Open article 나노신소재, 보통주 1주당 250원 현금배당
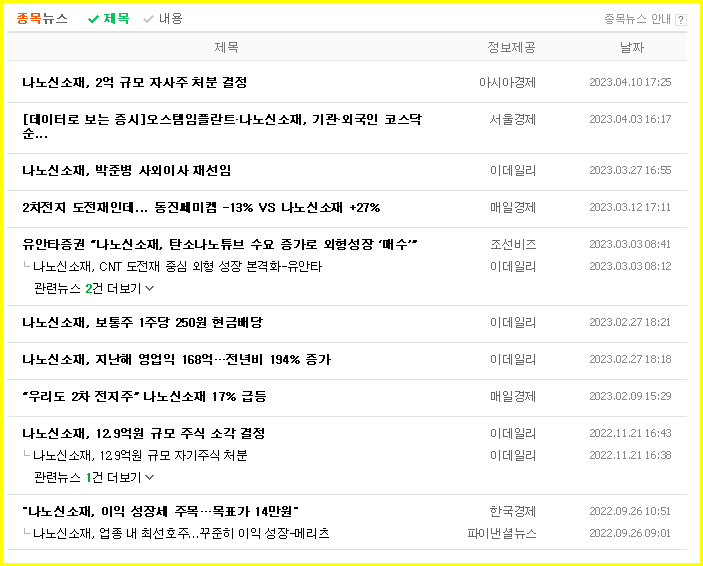The width and height of the screenshot is (703, 566). 143,322
